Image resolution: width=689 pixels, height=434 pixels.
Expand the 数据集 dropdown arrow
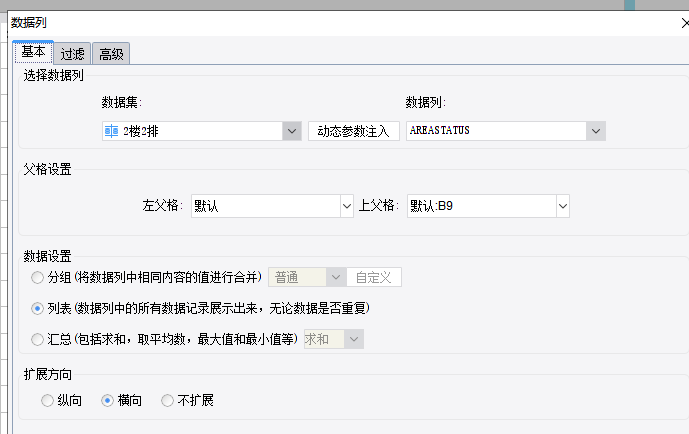pyautogui.click(x=292, y=131)
